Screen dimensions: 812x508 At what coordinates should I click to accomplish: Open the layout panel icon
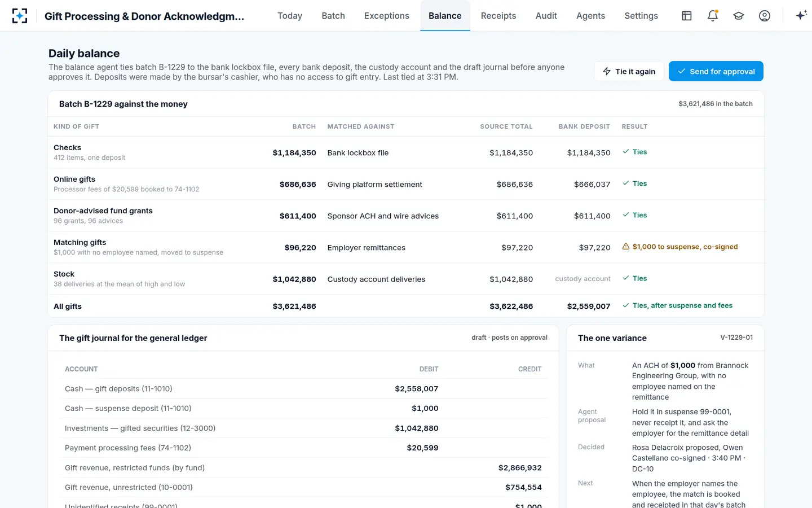pos(687,16)
